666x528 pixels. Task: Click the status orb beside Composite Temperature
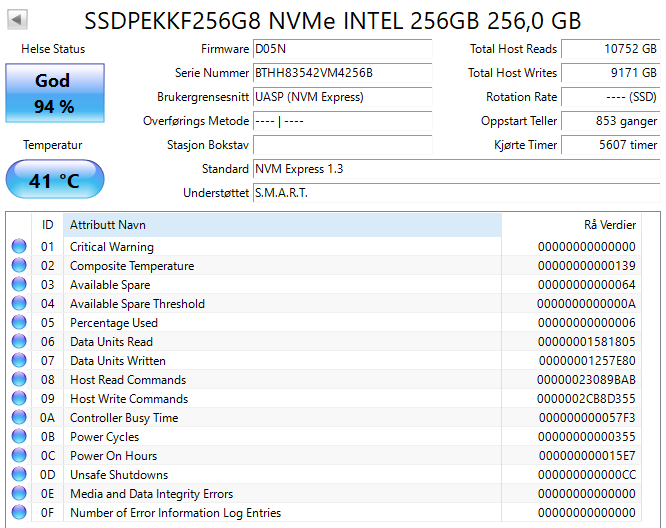[19, 266]
